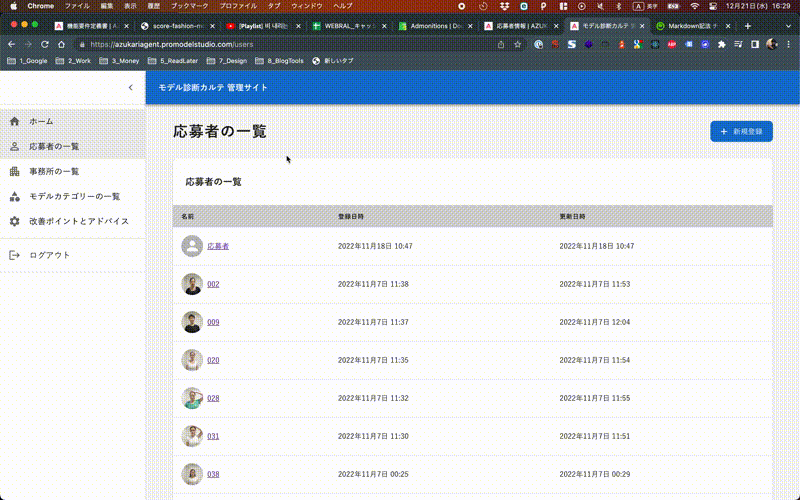The image size is (800, 500).
Task: Open Chrome's three-dot menu
Action: (789, 44)
